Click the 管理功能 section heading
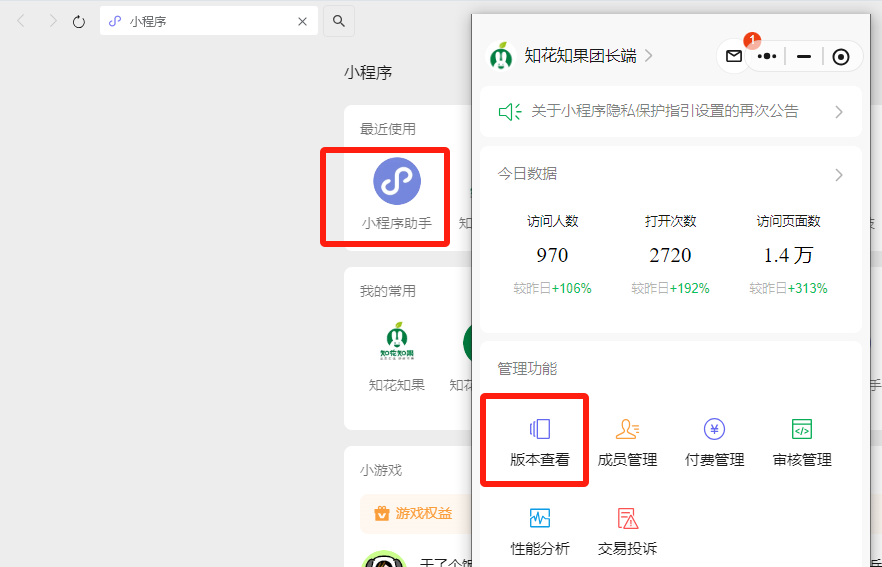Viewport: 882px width, 567px height. coord(527,368)
